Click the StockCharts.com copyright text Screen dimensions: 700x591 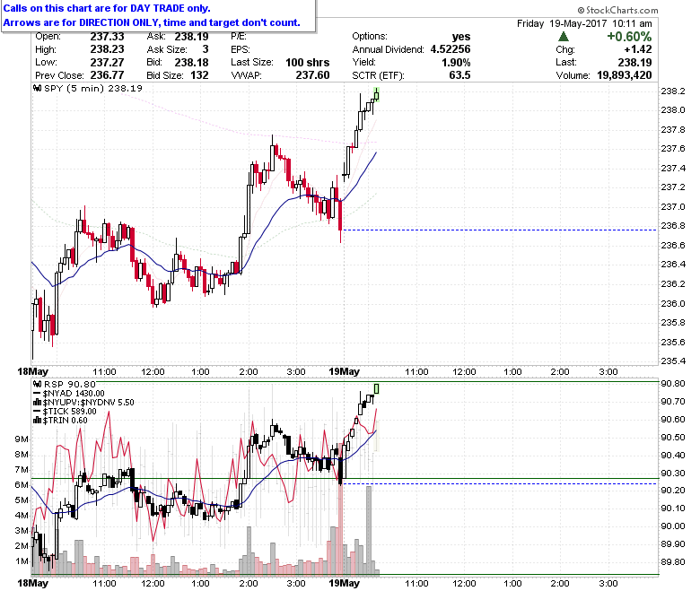(617, 10)
